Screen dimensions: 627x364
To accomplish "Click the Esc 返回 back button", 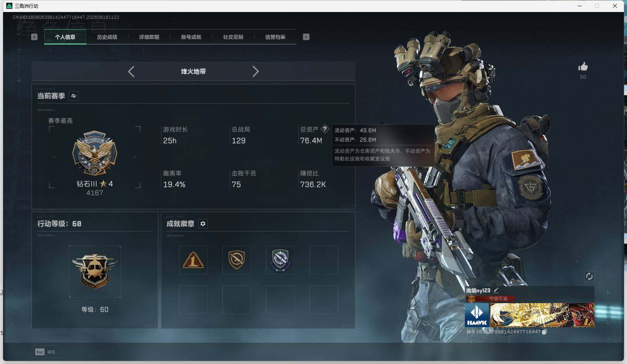I will click(x=45, y=352).
